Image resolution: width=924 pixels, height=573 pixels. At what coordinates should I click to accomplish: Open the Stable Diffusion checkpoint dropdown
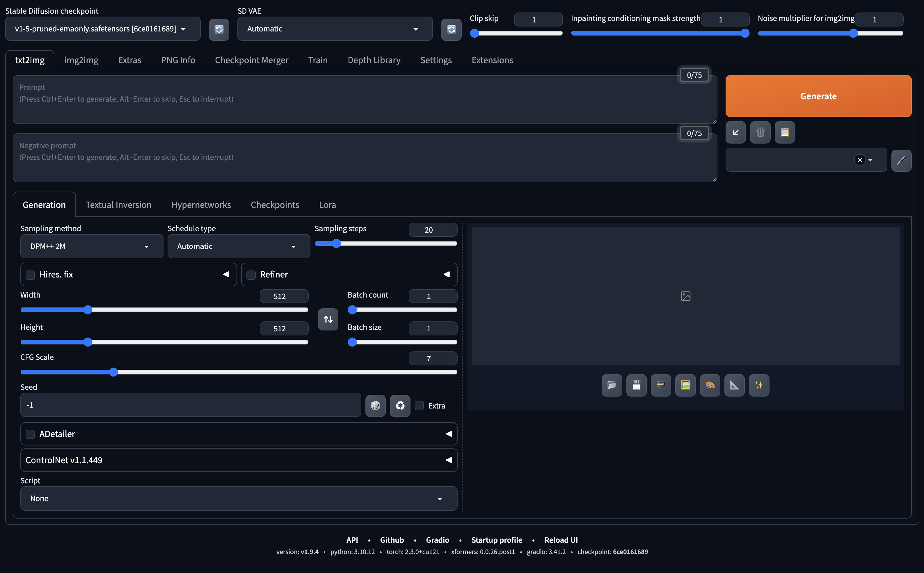(x=103, y=29)
